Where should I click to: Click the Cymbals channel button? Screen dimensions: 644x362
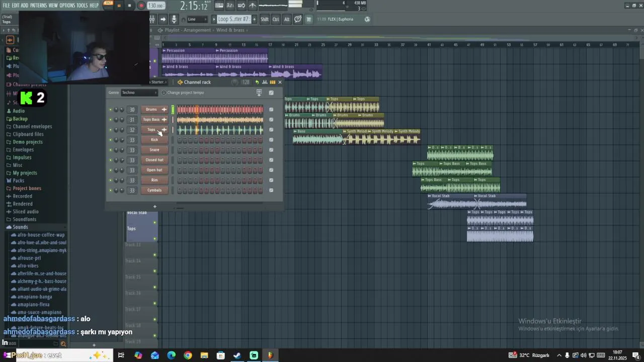[x=154, y=190]
